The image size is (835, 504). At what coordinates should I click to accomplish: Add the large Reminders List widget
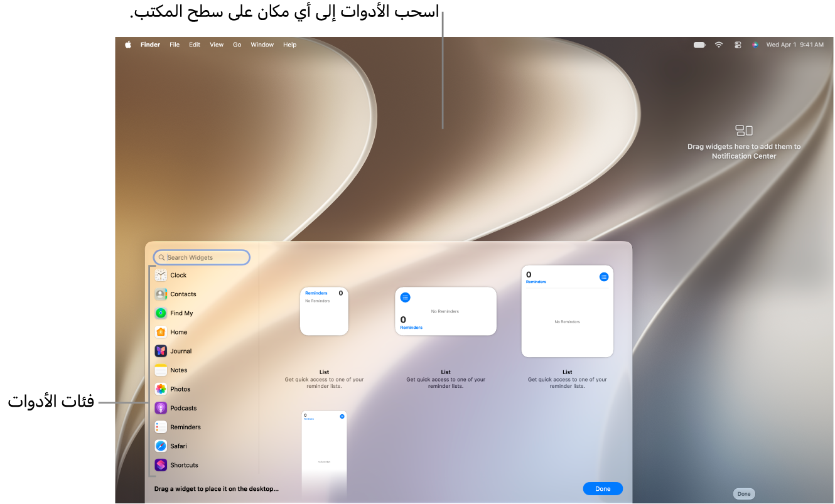[568, 311]
